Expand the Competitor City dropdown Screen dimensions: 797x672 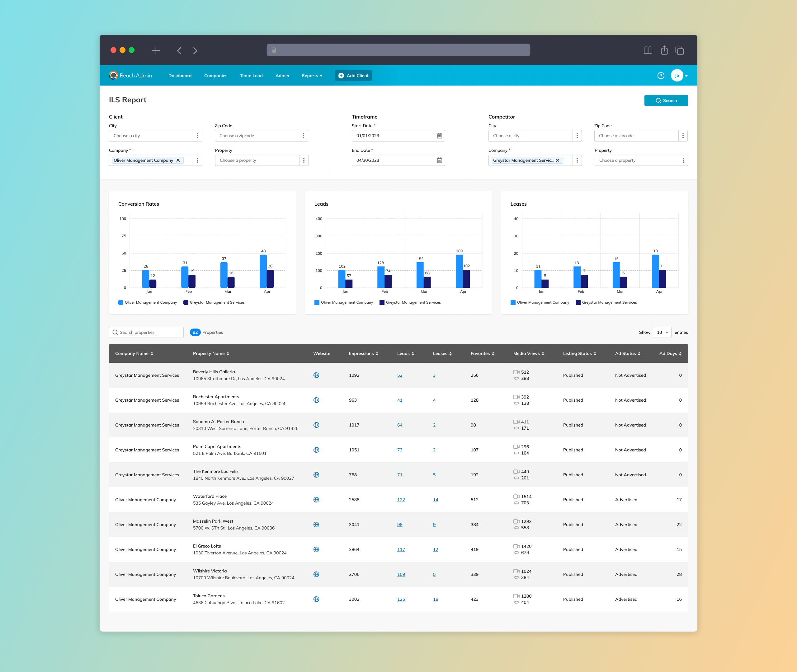click(x=577, y=136)
